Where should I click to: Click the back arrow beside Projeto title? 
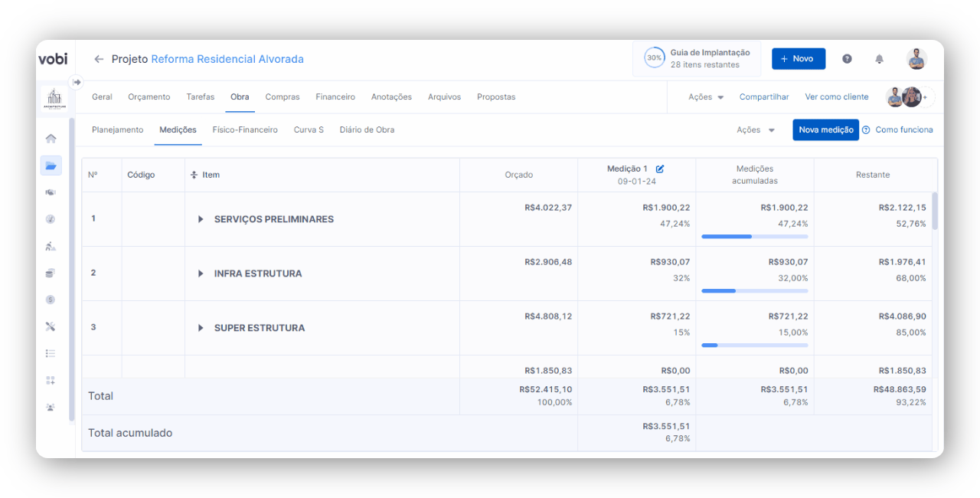click(99, 59)
